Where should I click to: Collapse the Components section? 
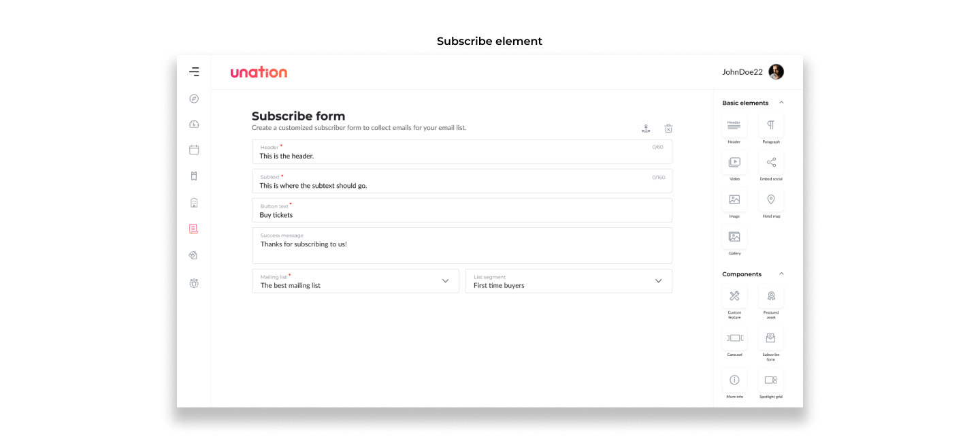click(x=781, y=274)
